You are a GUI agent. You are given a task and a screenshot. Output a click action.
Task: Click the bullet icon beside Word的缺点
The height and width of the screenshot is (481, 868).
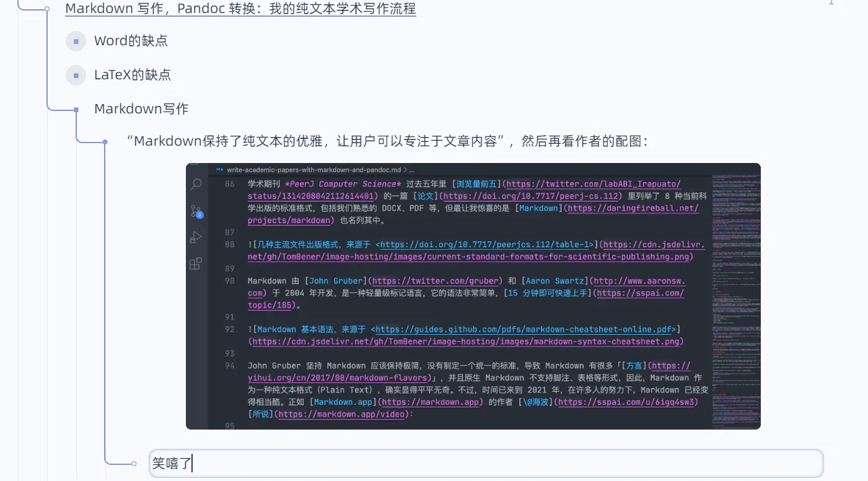pos(76,41)
